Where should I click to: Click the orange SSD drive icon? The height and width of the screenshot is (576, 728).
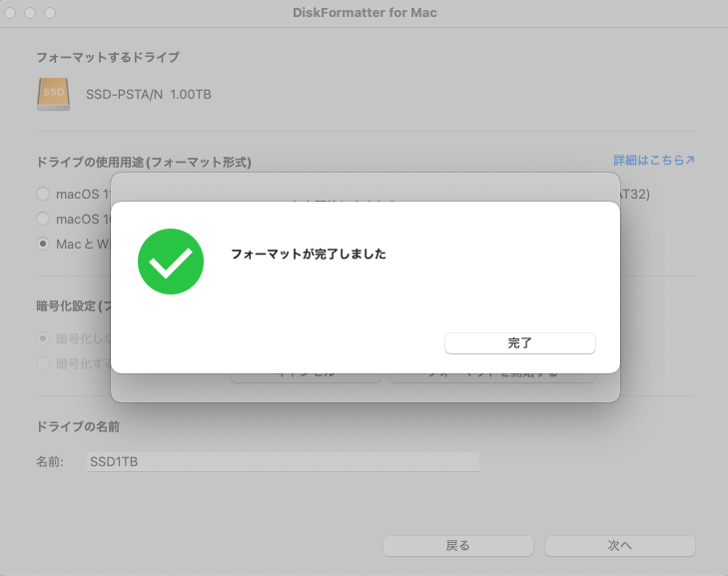click(54, 94)
